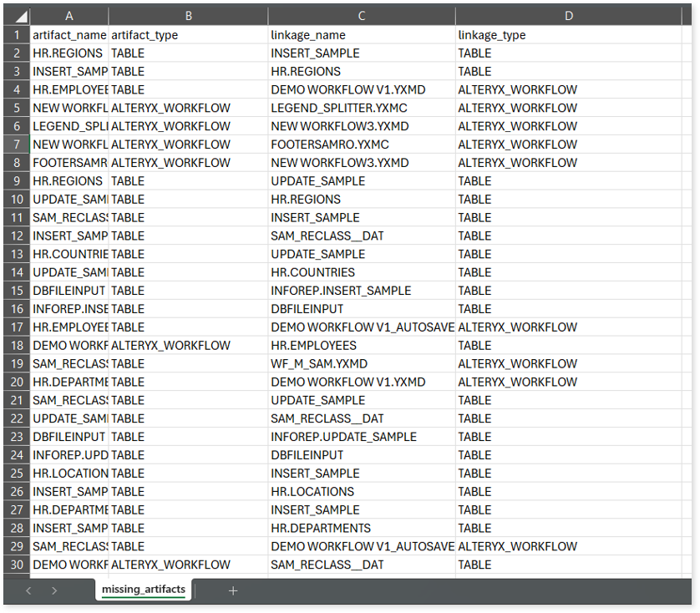This screenshot has width=700, height=613.
Task: Select row 30 header
Action: [x=16, y=565]
